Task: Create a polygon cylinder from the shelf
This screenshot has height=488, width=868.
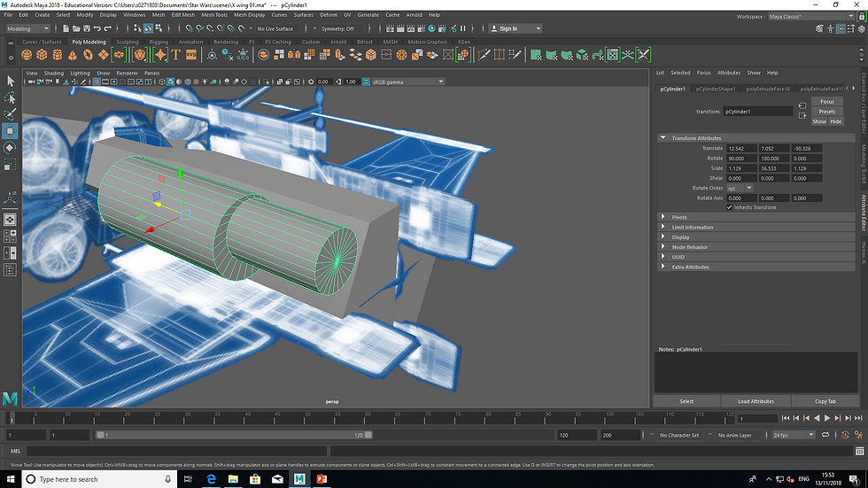Action: pos(57,55)
